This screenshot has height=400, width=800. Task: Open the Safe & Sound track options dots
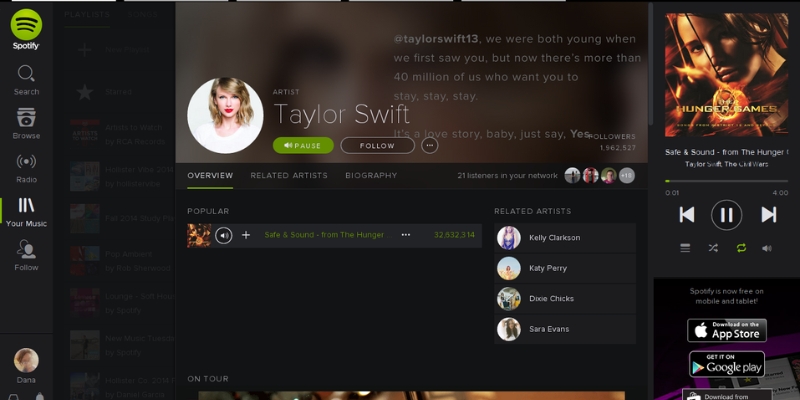pos(406,235)
